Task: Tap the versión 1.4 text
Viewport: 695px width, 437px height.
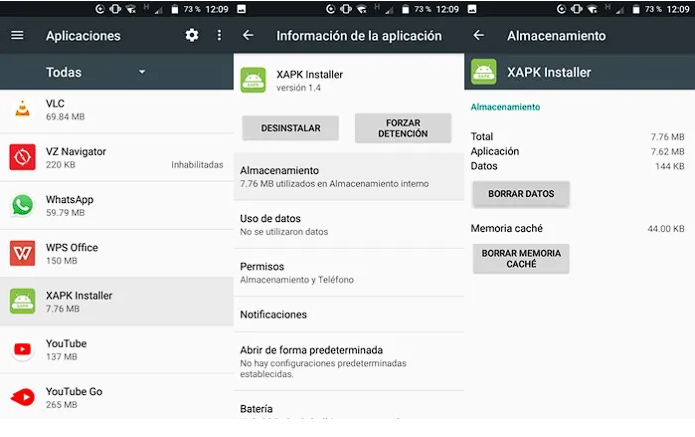Action: (298, 88)
